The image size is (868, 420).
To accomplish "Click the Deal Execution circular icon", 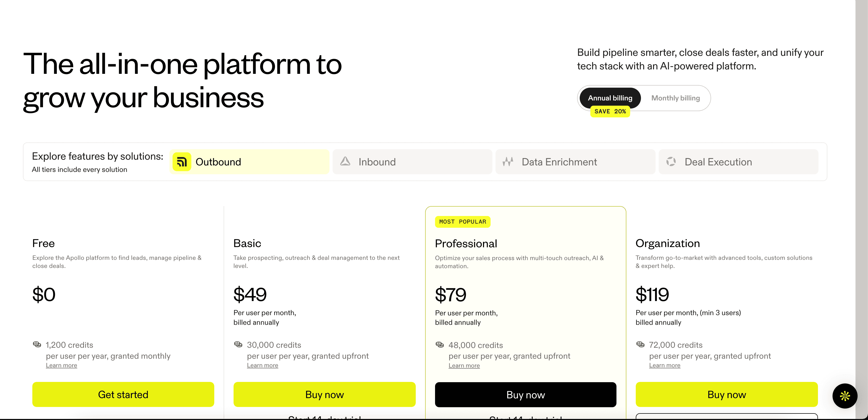I will coord(670,161).
